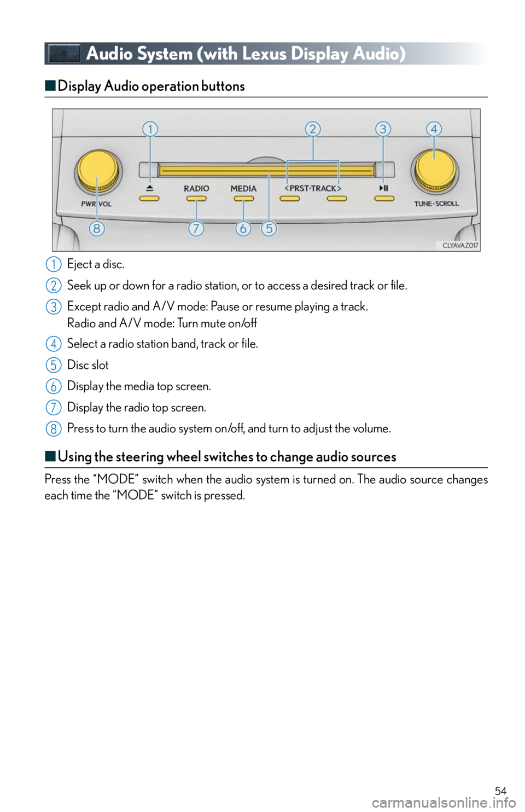Click callout number 5 in the diagram

(269, 228)
